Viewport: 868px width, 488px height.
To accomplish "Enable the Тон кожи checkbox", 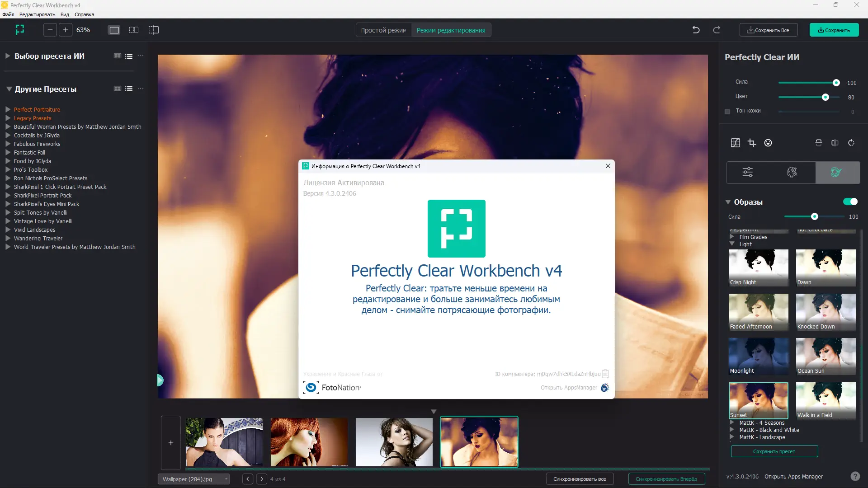I will pyautogui.click(x=727, y=111).
